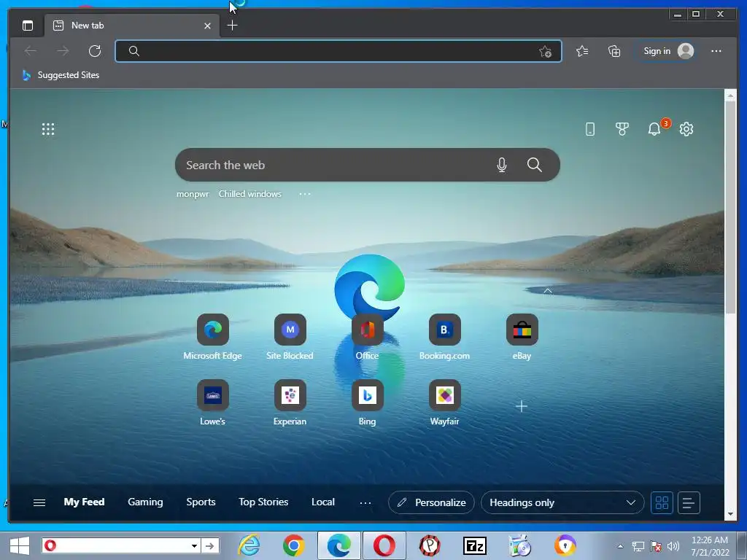747x560 pixels.
Task: Click the page vertical scrollbar
Action: tap(730, 207)
